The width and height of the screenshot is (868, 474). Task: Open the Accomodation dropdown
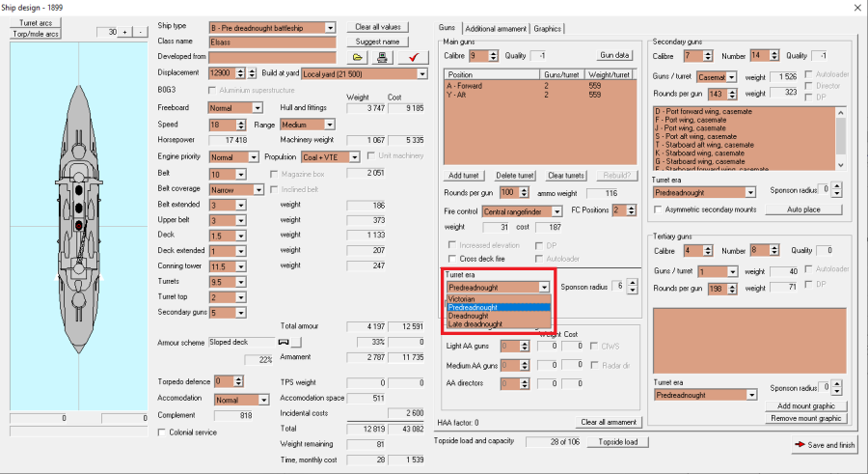tap(263, 401)
